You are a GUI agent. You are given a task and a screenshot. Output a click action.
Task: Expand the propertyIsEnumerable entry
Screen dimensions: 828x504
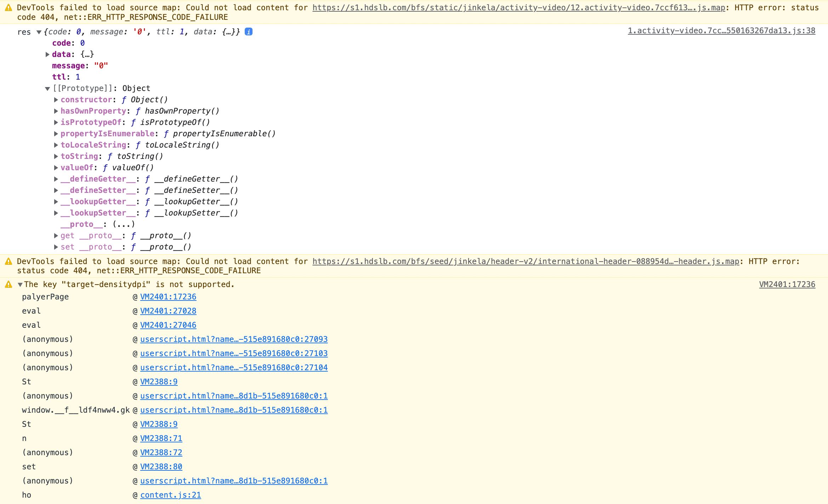[56, 134]
